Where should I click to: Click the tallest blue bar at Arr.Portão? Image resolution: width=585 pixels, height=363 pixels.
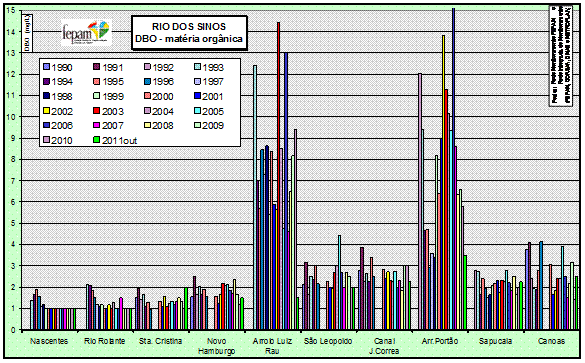(x=453, y=169)
